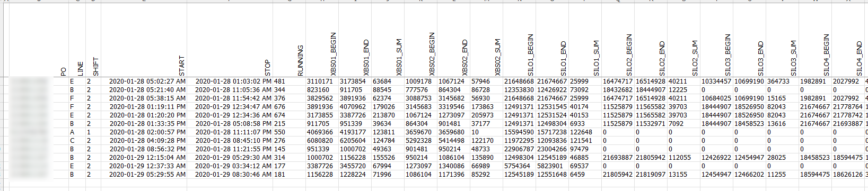Click the cell containing 823160
Viewport: 868px width, 191px height.
click(322, 90)
